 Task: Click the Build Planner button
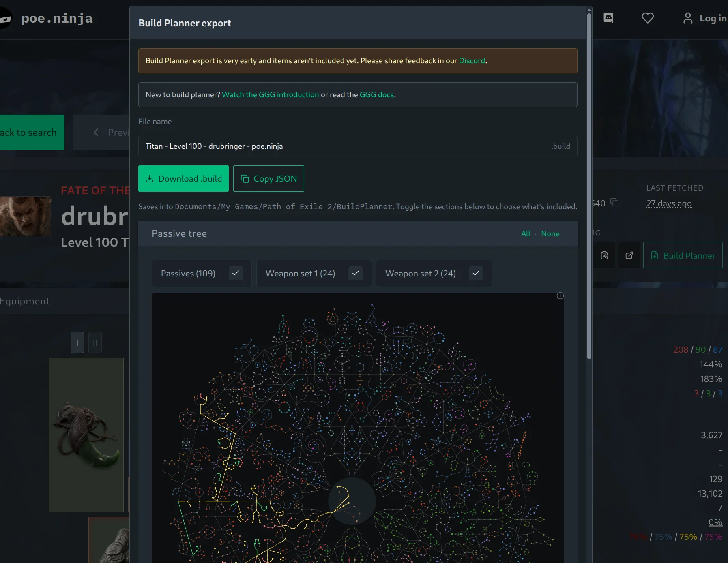click(x=683, y=255)
